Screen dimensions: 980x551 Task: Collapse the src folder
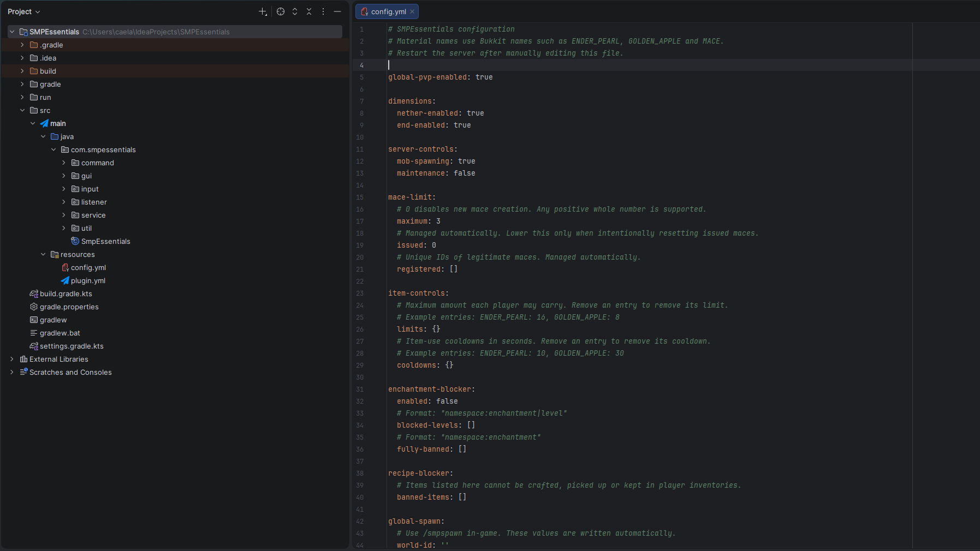click(x=22, y=110)
